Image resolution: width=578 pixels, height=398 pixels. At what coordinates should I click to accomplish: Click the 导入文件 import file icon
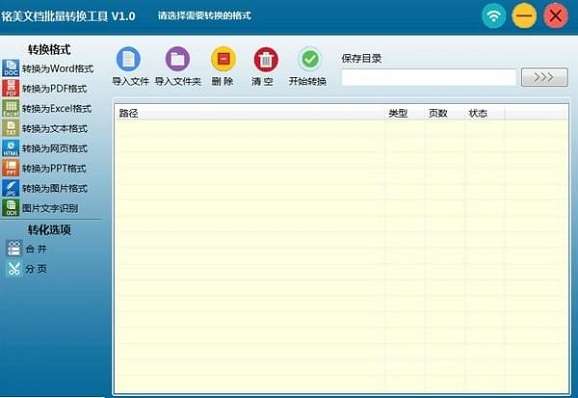pos(128,59)
